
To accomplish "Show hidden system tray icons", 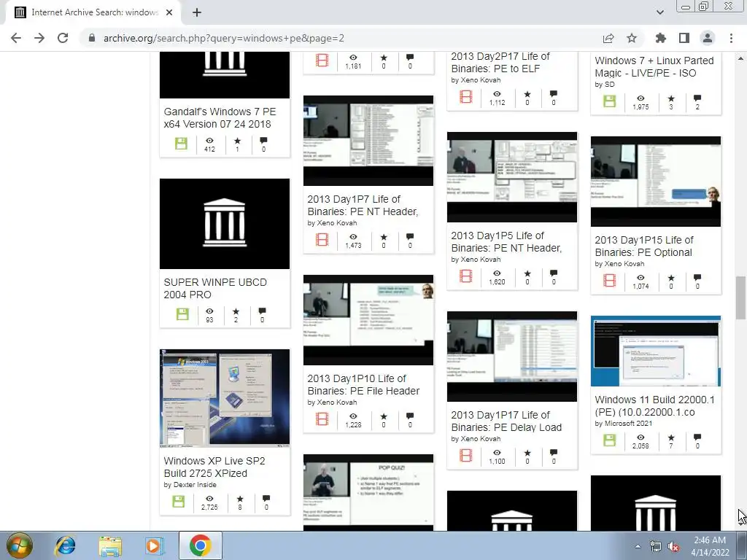I will 638,546.
